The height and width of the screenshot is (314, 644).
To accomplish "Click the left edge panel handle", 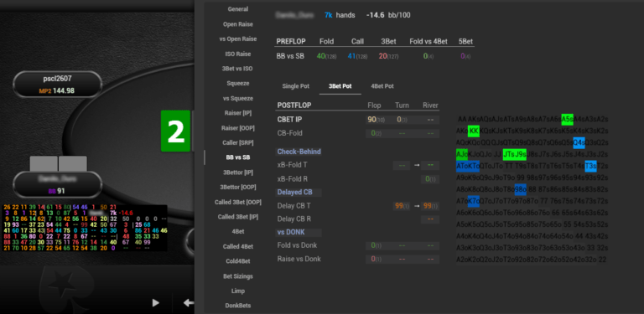I will click(205, 157).
